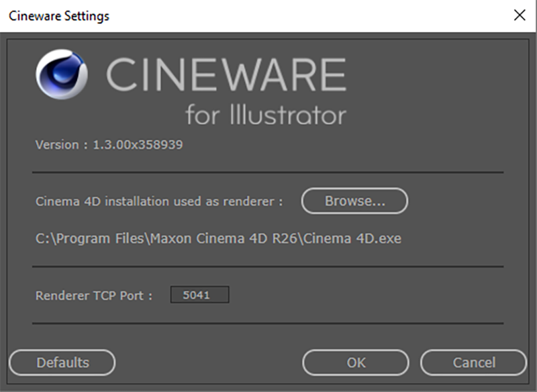Screen dimensions: 537x392
Task: Select the Cinema 4D.exe installation path text
Action: [218, 239]
